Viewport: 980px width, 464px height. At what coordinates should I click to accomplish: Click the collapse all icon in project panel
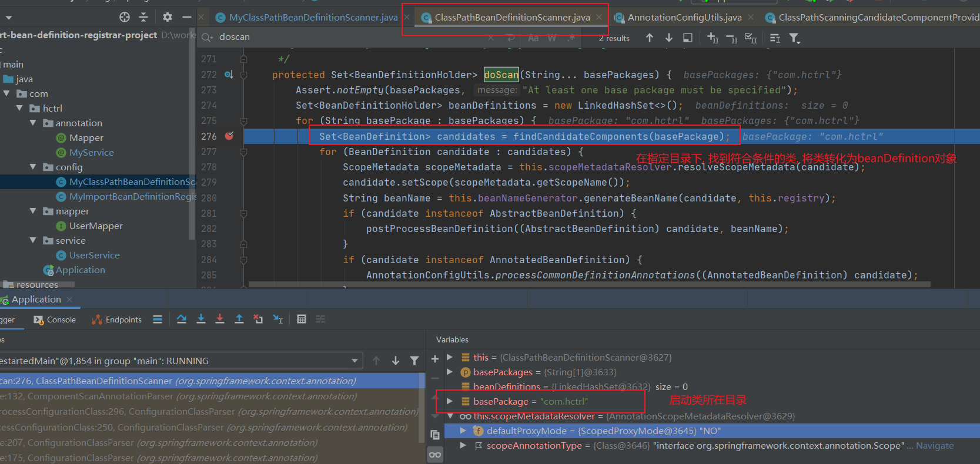[143, 17]
